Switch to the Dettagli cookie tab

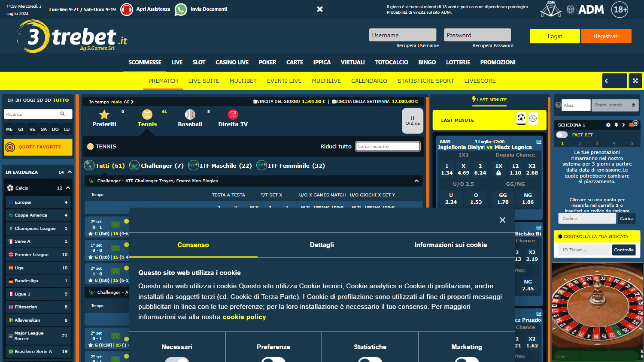pyautogui.click(x=322, y=245)
